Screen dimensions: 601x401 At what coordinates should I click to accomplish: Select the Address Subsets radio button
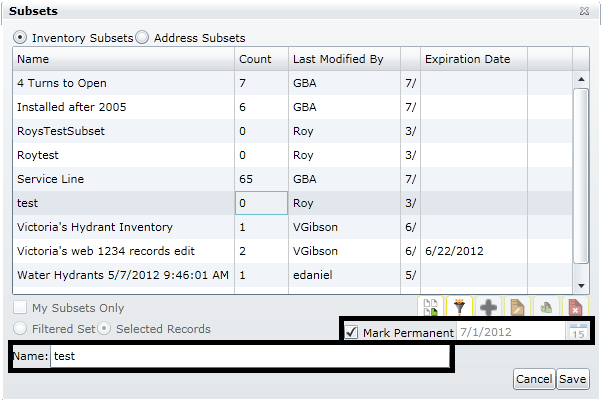click(142, 38)
